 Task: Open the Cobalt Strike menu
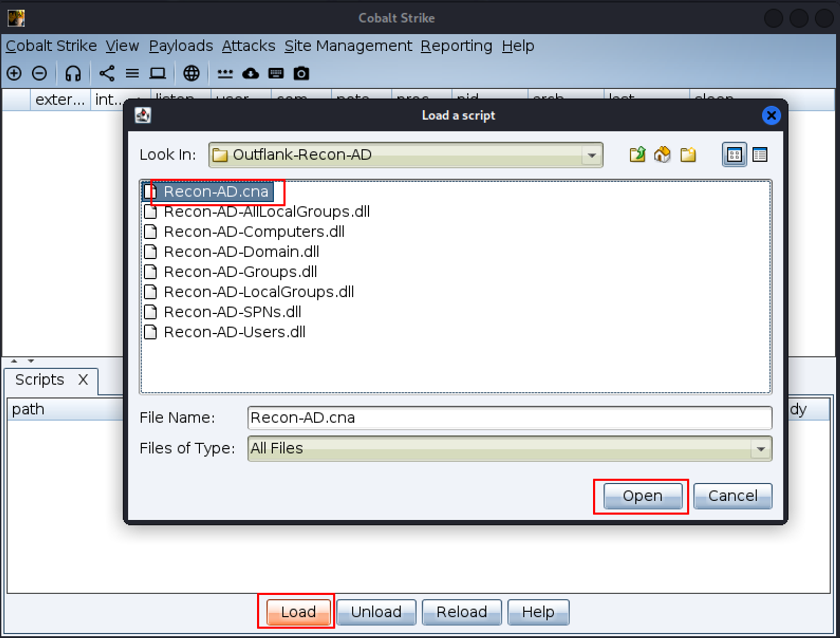[x=51, y=46]
